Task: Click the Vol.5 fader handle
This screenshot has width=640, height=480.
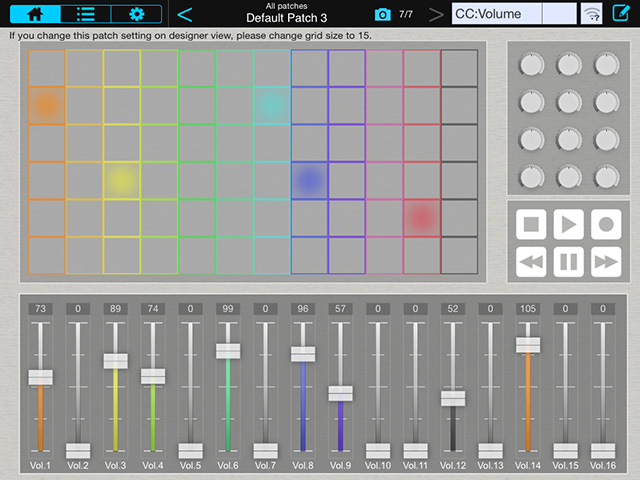Action: pos(191,451)
